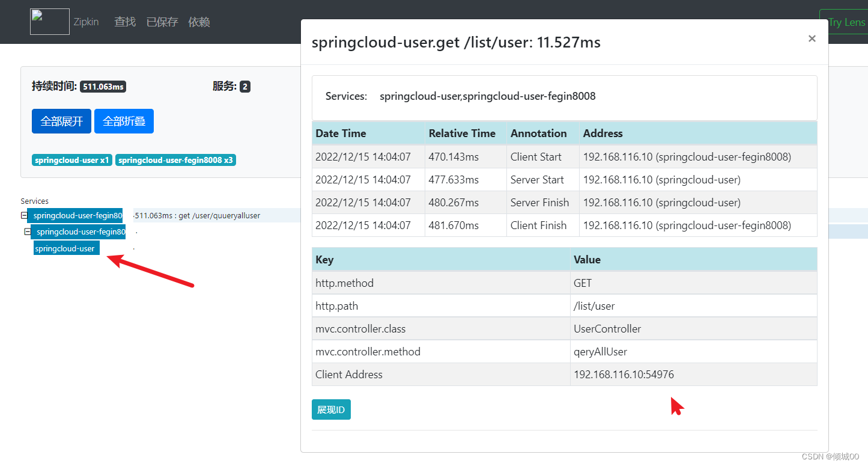The width and height of the screenshot is (868, 466).
Task: Select the springcloud-user-fegin8008 x3 service badge
Action: (175, 160)
